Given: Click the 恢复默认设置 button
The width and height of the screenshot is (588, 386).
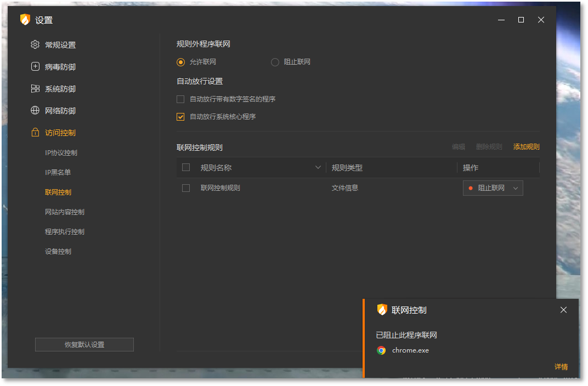Looking at the screenshot, I should [x=84, y=345].
